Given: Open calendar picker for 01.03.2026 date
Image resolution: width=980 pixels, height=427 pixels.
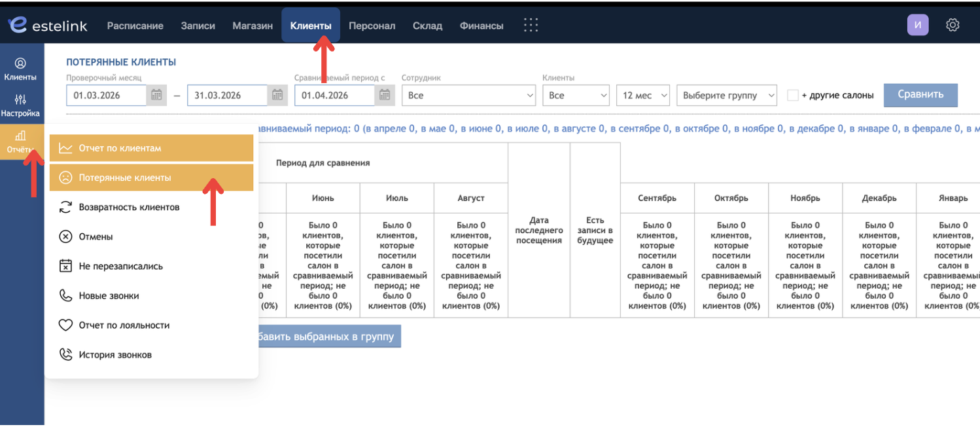Looking at the screenshot, I should pyautogui.click(x=156, y=95).
